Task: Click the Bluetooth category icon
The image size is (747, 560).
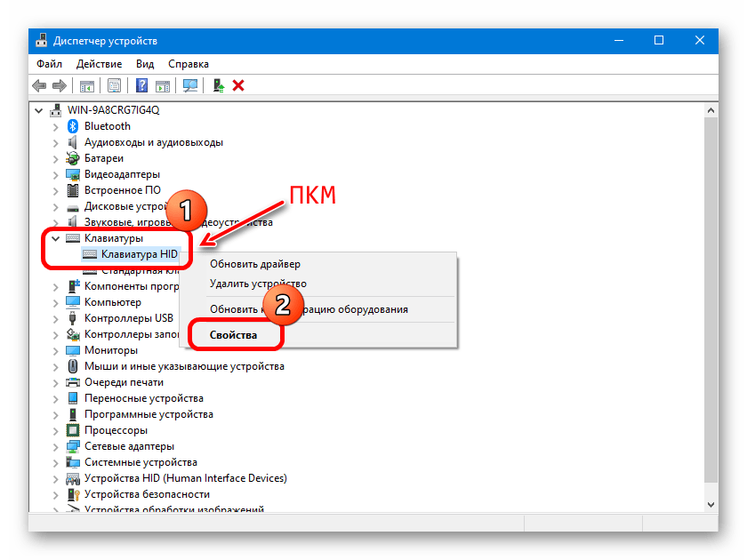Action: point(72,126)
